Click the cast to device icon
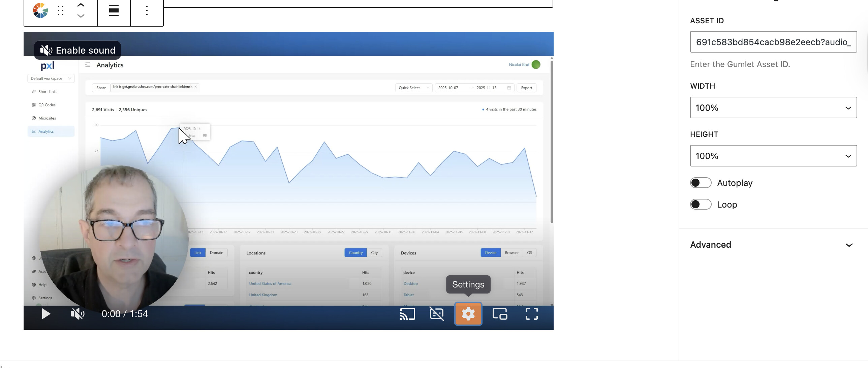Screen dimensions: 868x368 tap(407, 314)
